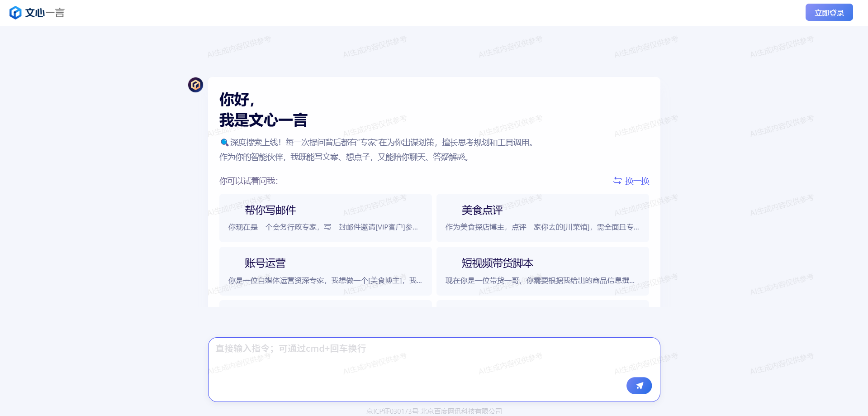Screen dimensions: 868x416
Task: Click the 我是文心一言 greeting heading
Action: tap(263, 120)
